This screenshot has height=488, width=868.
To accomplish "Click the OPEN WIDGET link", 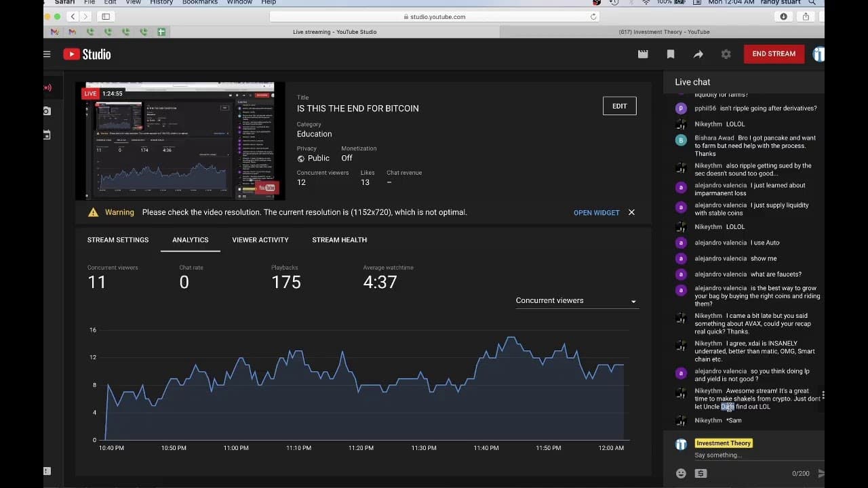I will click(x=597, y=213).
